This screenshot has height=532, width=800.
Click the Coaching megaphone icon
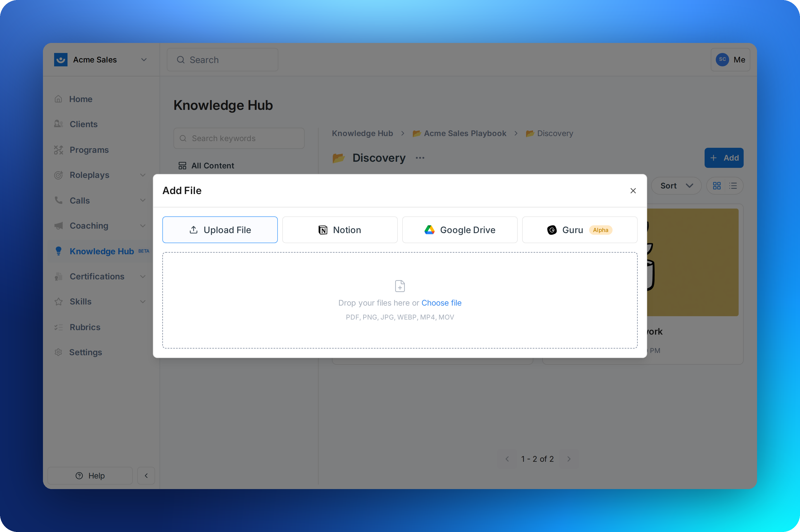[58, 226]
